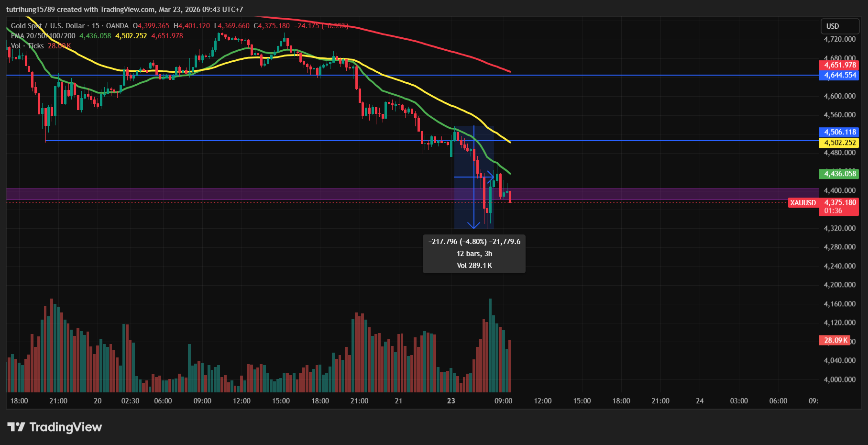Click the blue 4,506.118 line price tag
Viewport: 868px width, 445px height.
click(839, 132)
